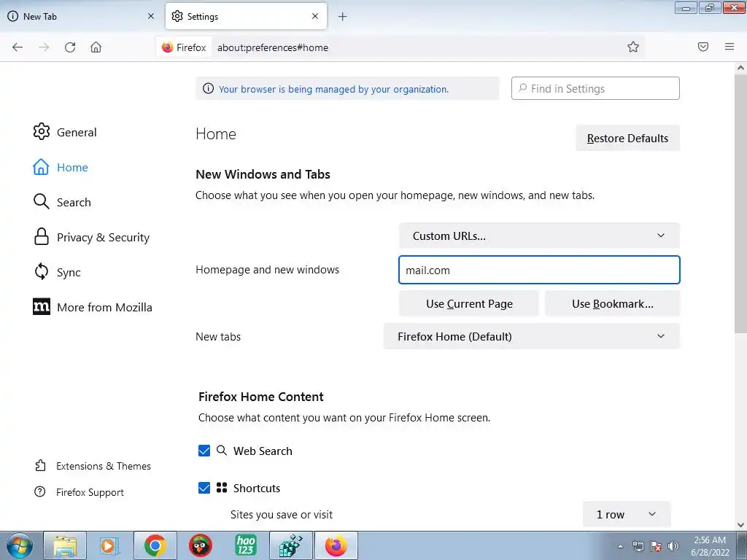
Task: Go back using the back arrow
Action: click(18, 47)
